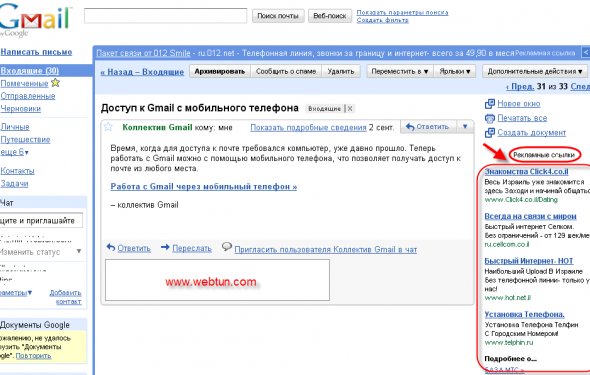Screen dimensions: 590x375
Task: Star the message from Коллектив Gmail
Action: pos(108,127)
